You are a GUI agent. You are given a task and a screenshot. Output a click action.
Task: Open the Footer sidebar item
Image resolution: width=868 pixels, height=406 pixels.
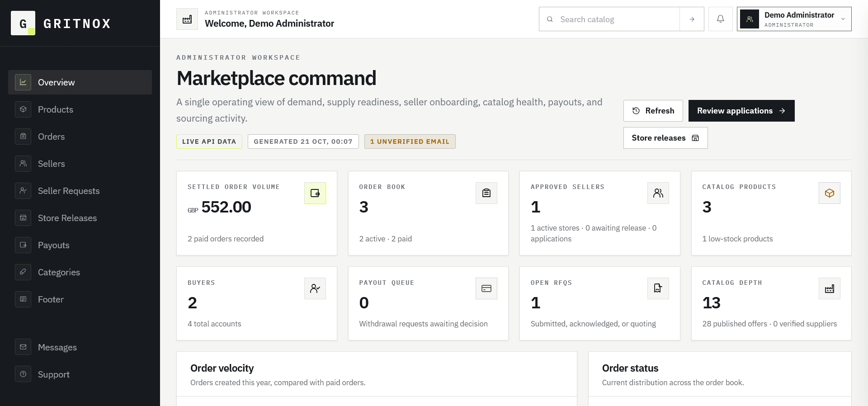[x=80, y=299]
